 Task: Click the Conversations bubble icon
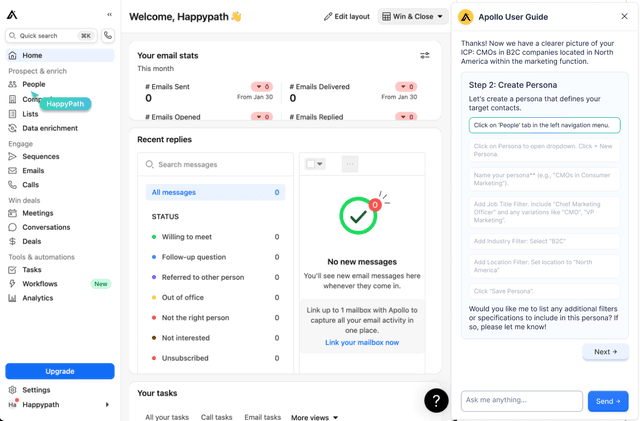[13, 227]
